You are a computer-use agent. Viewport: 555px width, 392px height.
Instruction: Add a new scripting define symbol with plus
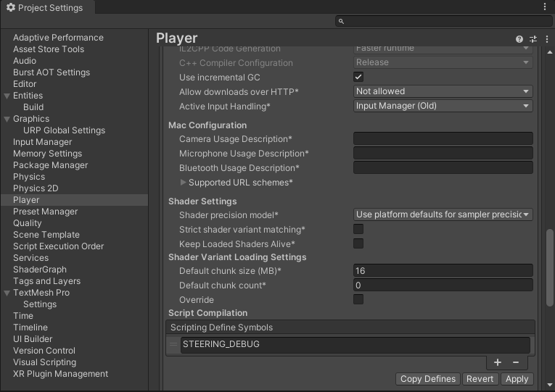[x=498, y=362]
